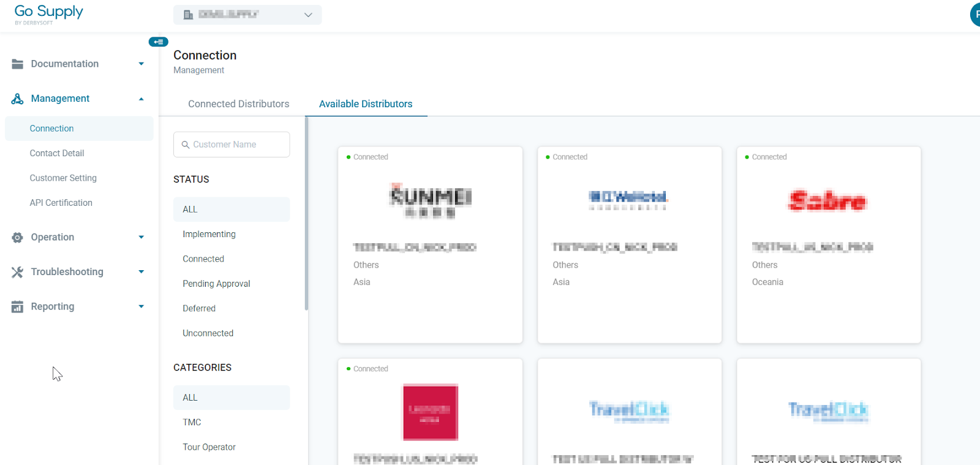Switch to Connected Distributors tab
The image size is (980, 465).
[x=239, y=104]
